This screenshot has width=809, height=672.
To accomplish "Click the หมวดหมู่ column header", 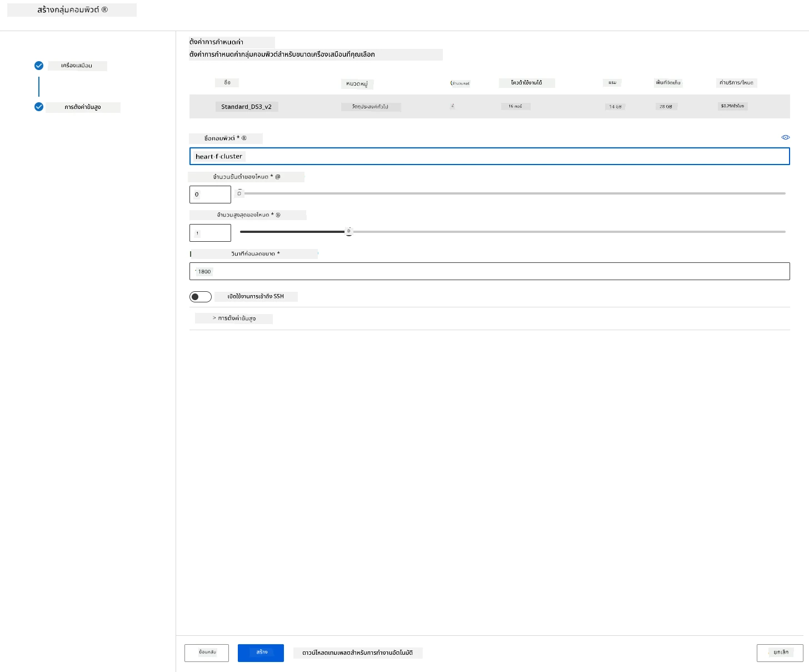I will point(357,84).
